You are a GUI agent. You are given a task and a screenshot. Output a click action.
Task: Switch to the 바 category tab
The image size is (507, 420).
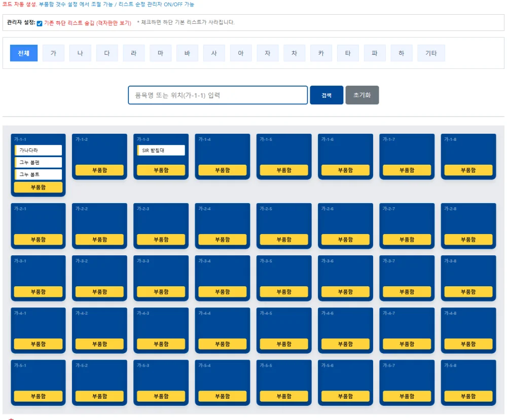[187, 53]
